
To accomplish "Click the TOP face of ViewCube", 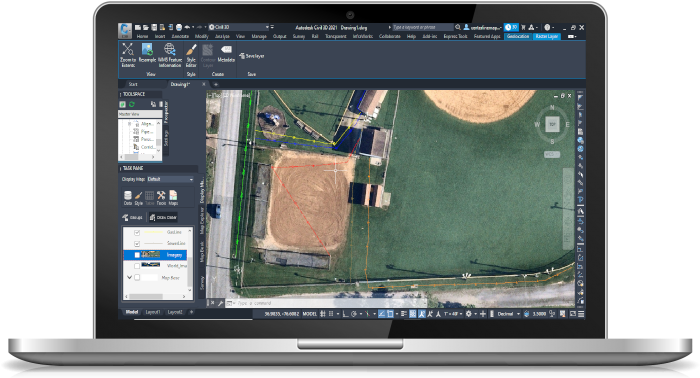I will [553, 124].
